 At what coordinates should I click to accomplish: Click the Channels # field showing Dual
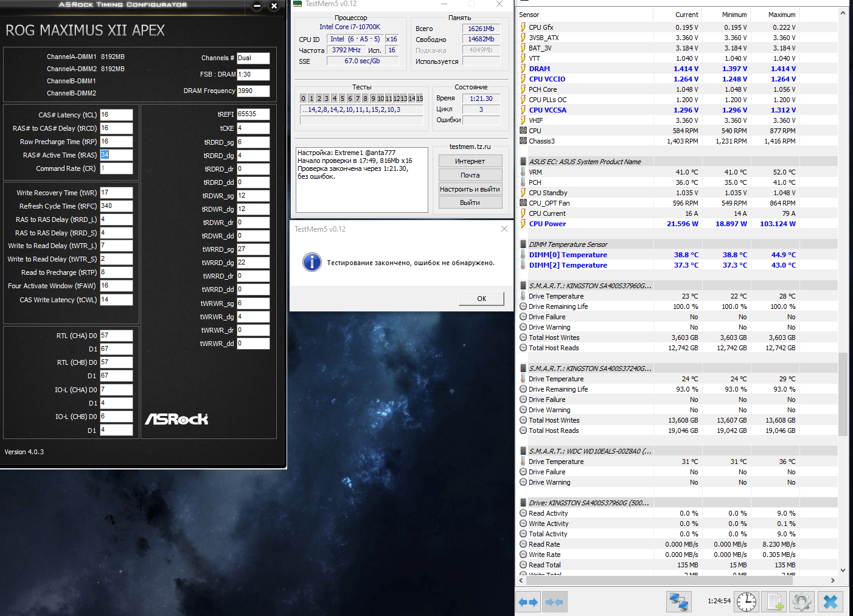coord(253,58)
